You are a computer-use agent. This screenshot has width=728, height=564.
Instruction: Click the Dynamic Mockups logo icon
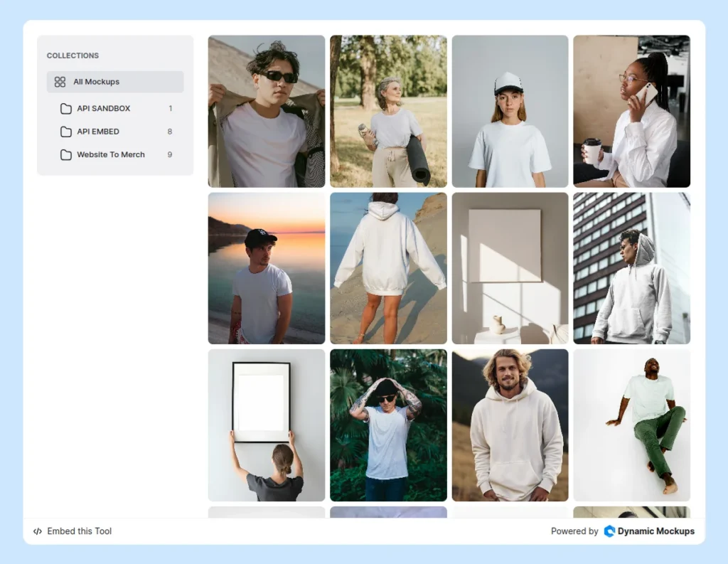click(609, 531)
